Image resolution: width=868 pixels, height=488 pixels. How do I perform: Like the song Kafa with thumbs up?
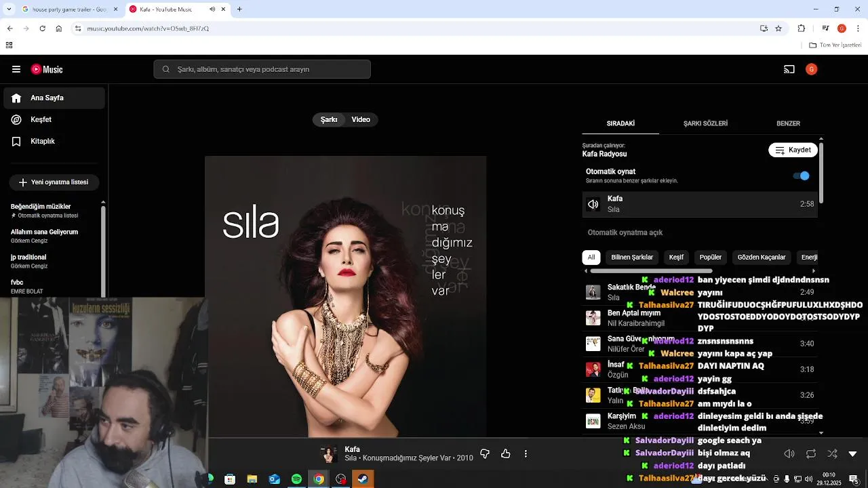tap(506, 453)
